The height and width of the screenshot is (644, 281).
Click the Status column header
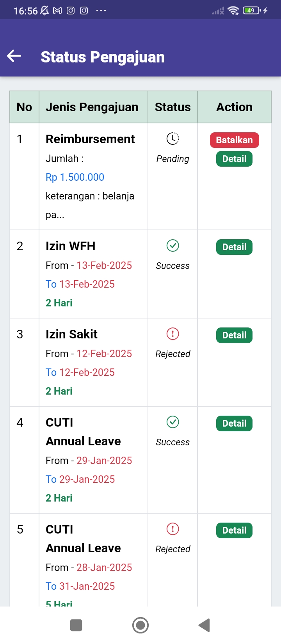tap(173, 107)
